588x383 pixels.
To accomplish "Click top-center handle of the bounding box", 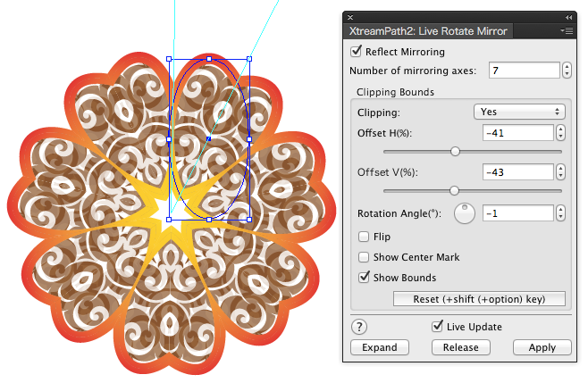I will pos(209,60).
